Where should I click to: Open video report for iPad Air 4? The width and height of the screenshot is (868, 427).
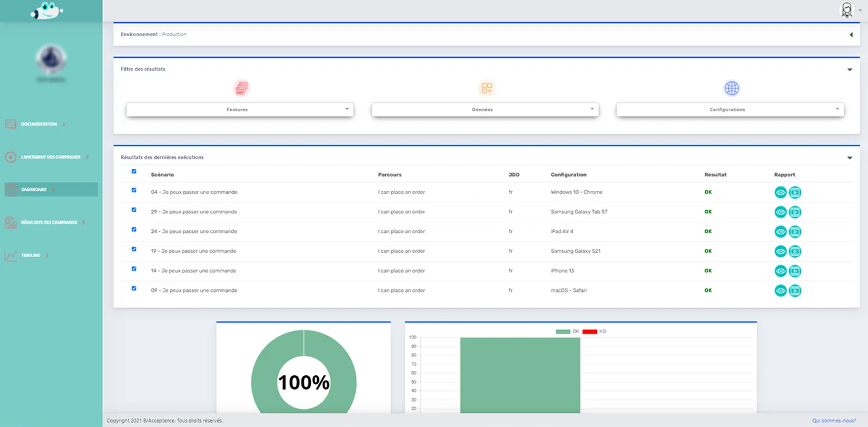tap(795, 232)
